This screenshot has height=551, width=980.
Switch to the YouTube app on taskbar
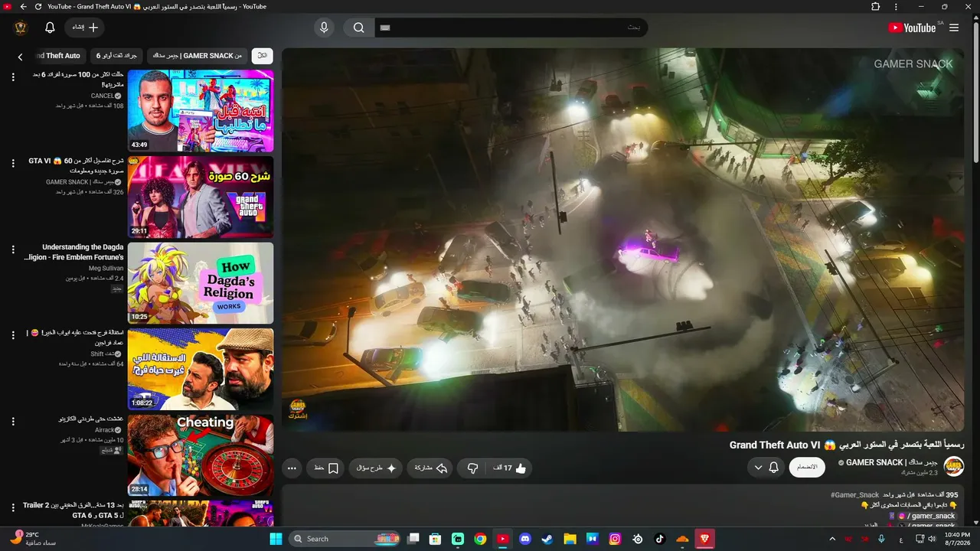click(502, 539)
